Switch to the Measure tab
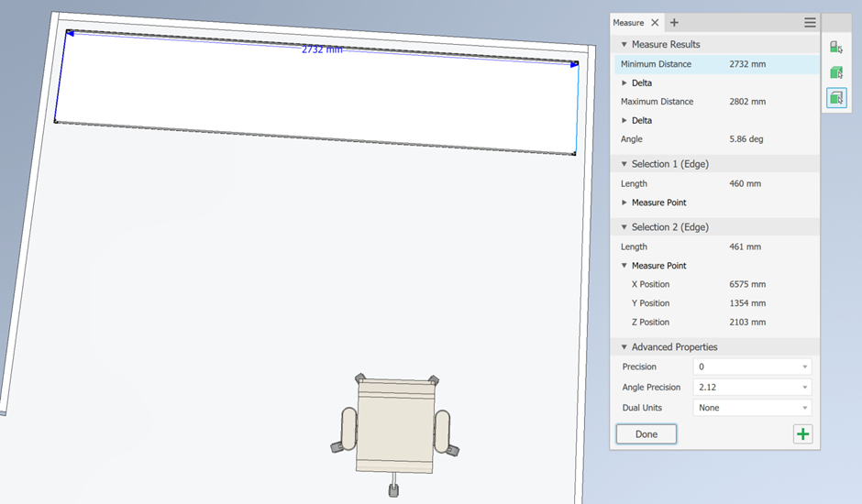This screenshot has width=862, height=504. pyautogui.click(x=629, y=23)
